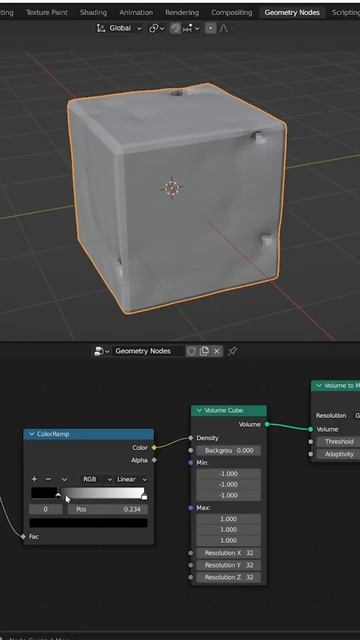Click the ColorRamp gradient bar

[89, 493]
